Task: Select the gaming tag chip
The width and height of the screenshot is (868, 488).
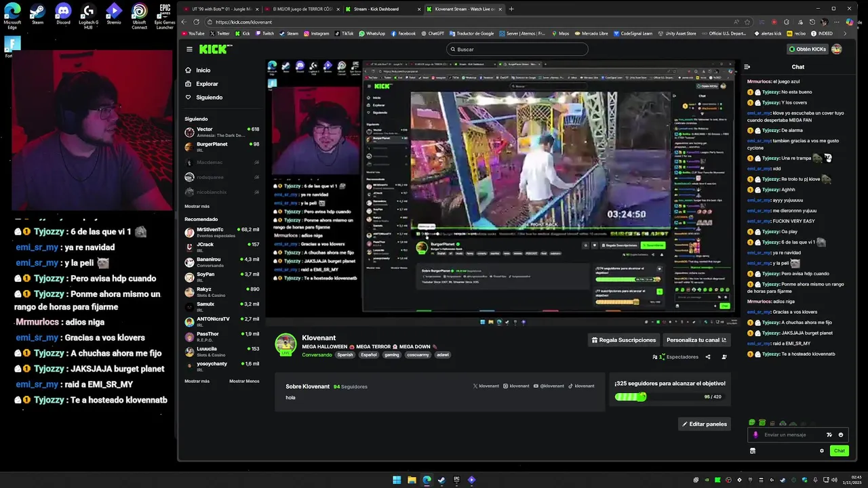Action: tap(392, 355)
